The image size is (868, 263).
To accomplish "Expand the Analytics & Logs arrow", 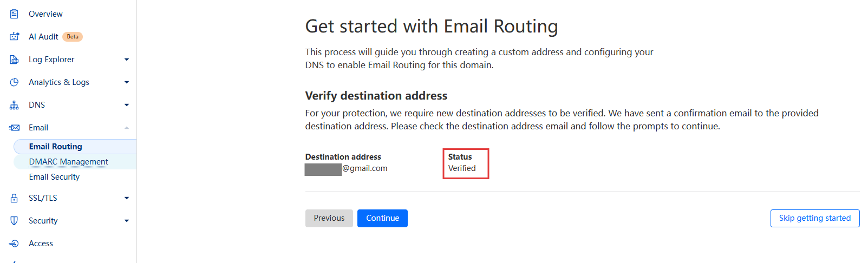I will pyautogui.click(x=127, y=82).
